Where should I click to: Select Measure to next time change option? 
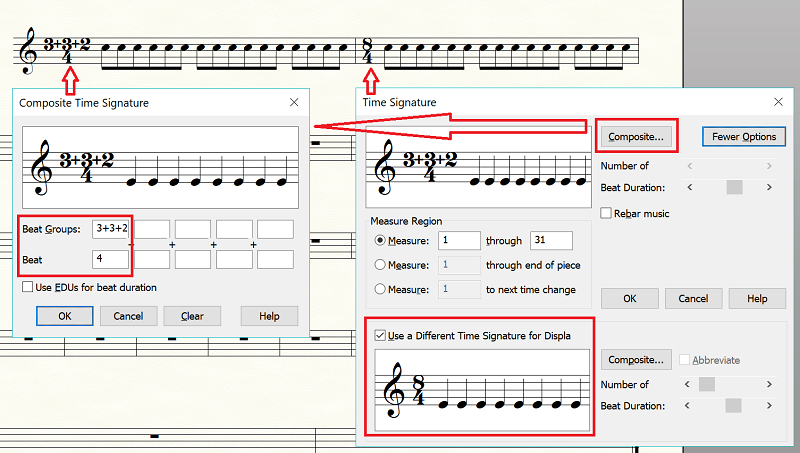tap(380, 289)
